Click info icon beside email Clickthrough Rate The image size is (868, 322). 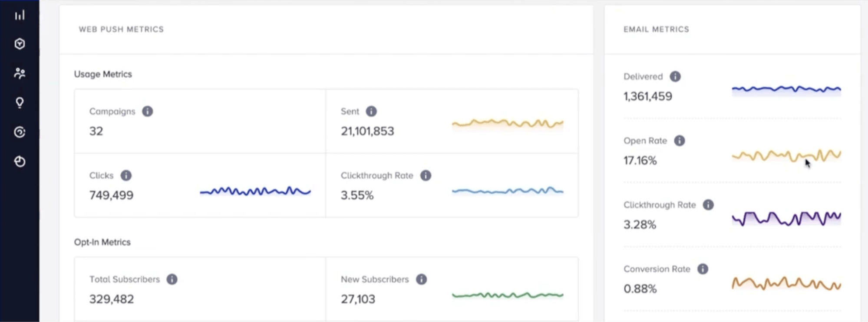(x=708, y=205)
